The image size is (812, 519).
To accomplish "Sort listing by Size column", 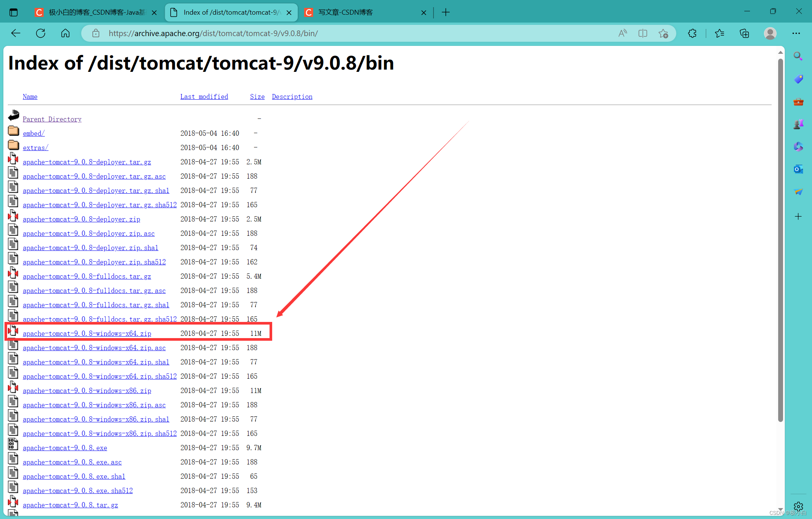I will pyautogui.click(x=257, y=97).
